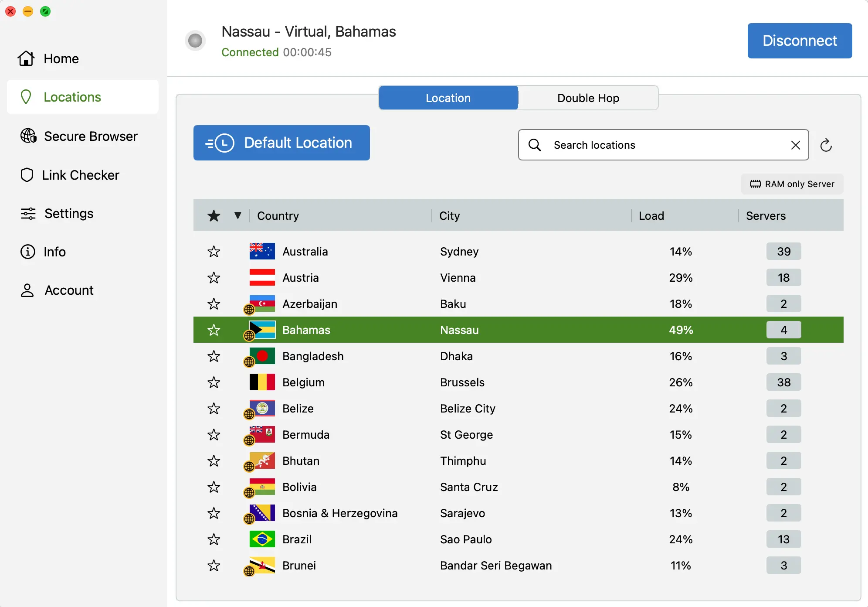Clear the search field with the X icon
Viewport: 868px width, 607px height.
pos(796,145)
